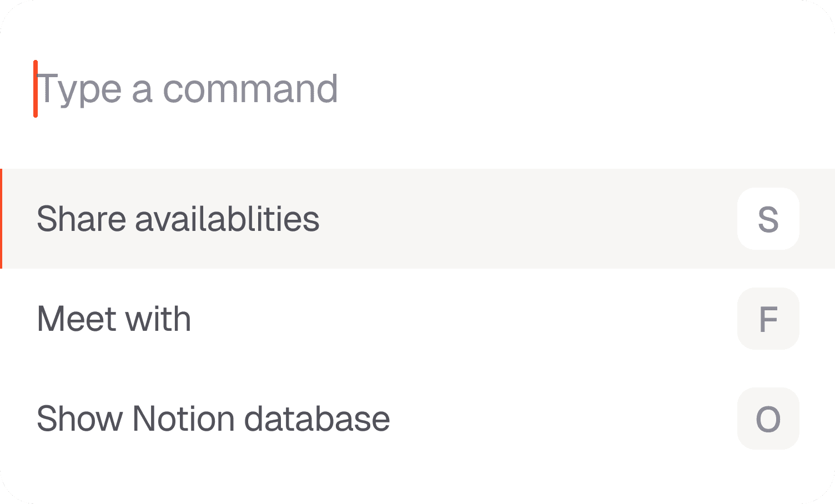
Task: Click the F shortcut key badge
Action: (x=768, y=319)
